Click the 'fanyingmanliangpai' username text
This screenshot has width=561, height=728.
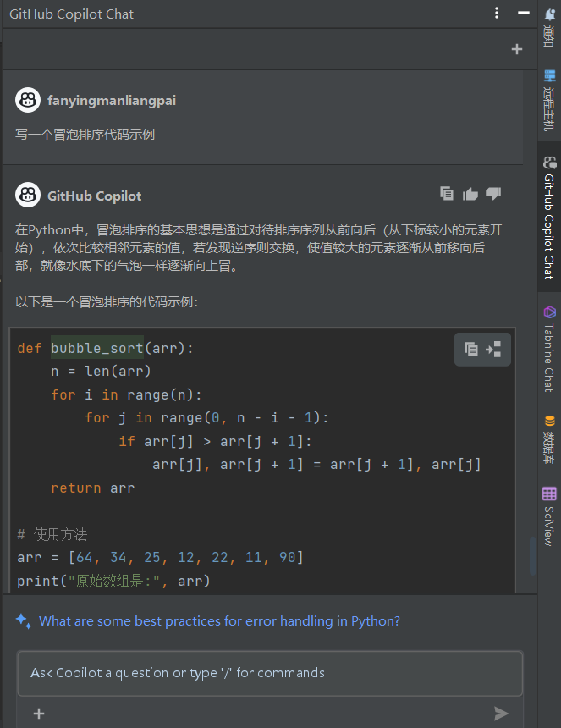[x=112, y=100]
